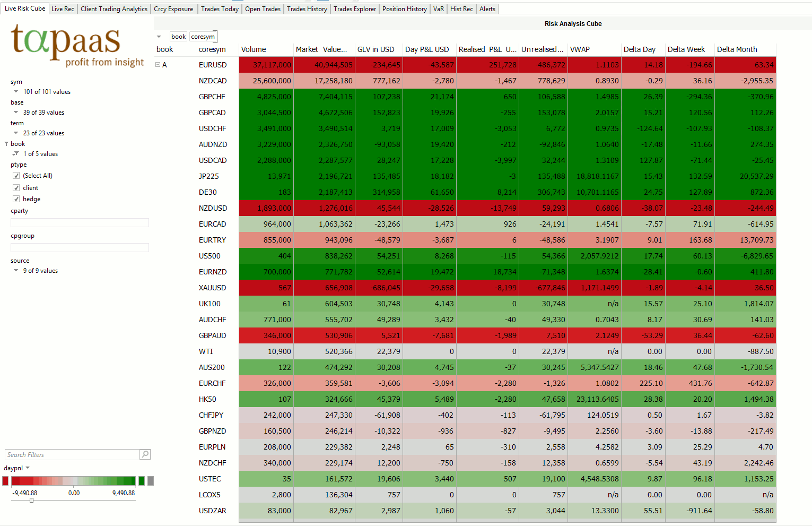The image size is (812, 526).
Task: Open the VaR tab
Action: tap(438, 9)
